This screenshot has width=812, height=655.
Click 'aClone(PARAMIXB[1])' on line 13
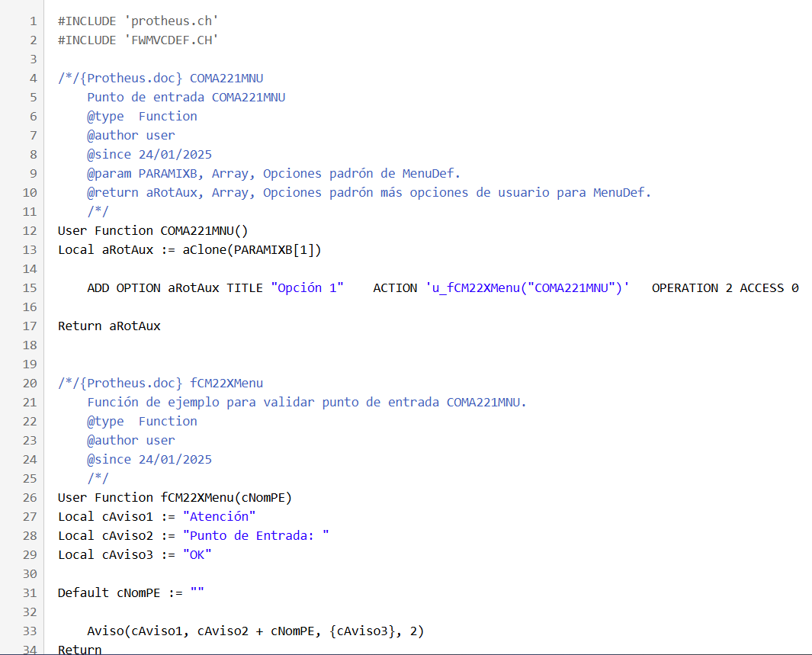click(252, 250)
